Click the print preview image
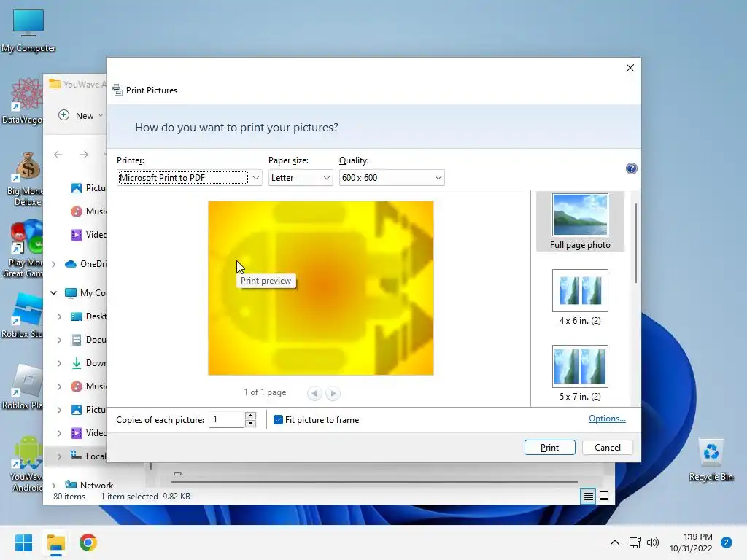 tap(321, 287)
